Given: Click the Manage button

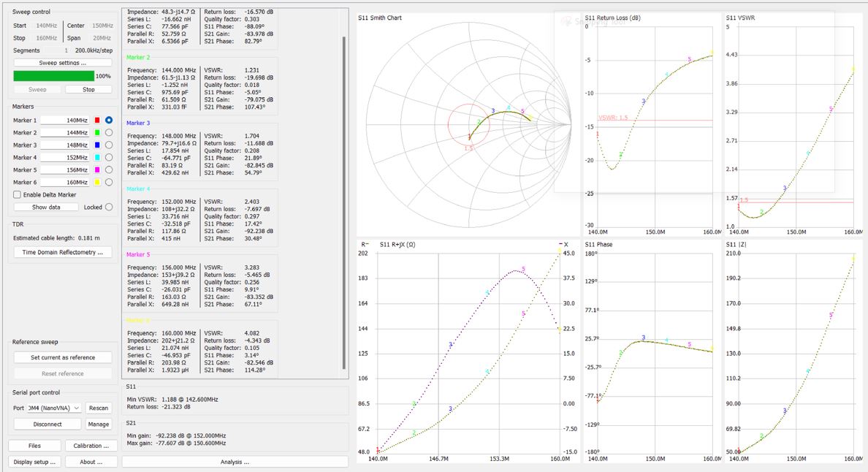Looking at the screenshot, I should pos(99,424).
